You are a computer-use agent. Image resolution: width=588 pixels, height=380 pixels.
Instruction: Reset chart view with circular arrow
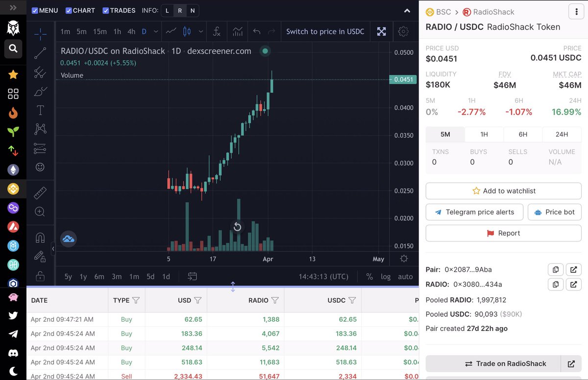pyautogui.click(x=237, y=227)
